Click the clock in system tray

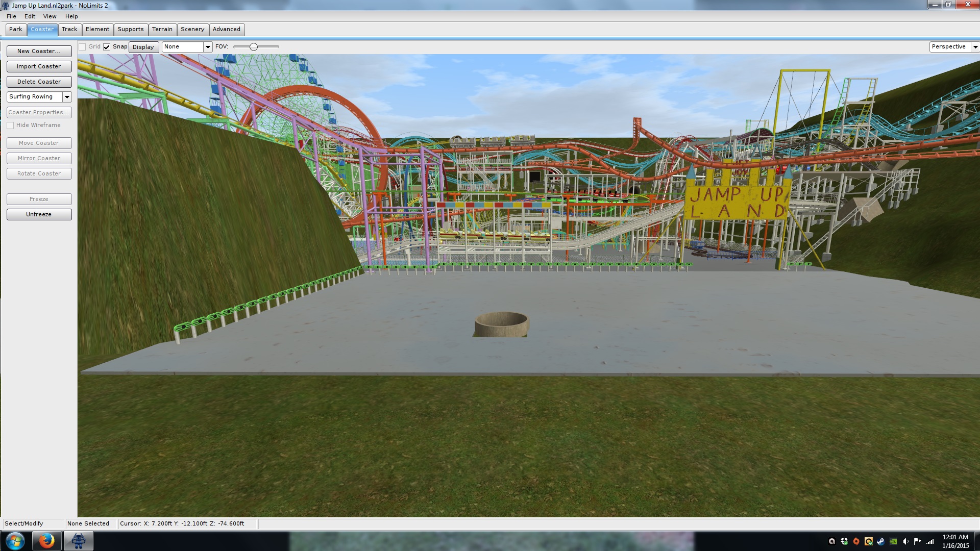click(955, 541)
